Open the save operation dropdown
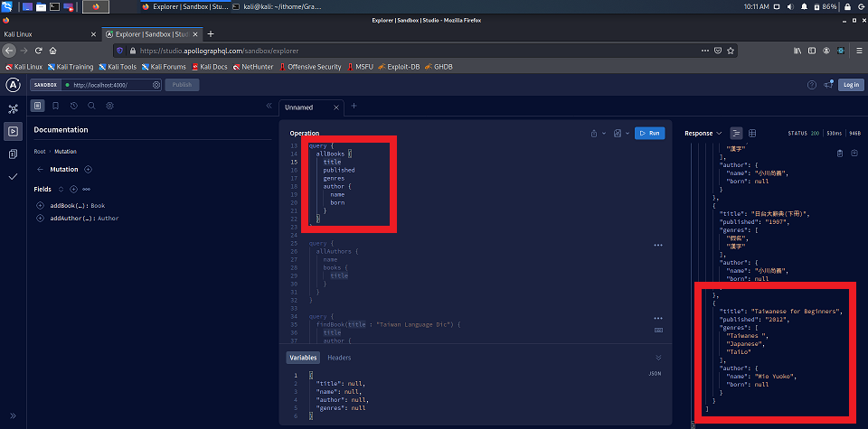This screenshot has width=868, height=429. (622, 134)
